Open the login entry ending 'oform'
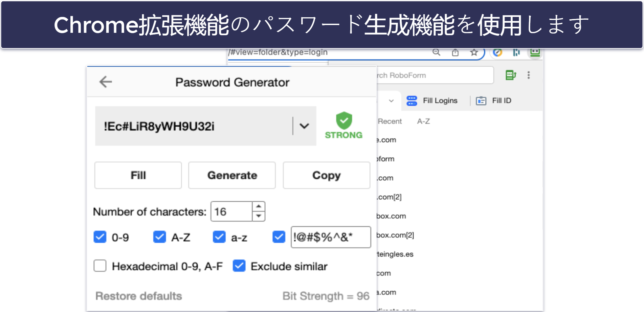The width and height of the screenshot is (644, 312). coord(385,159)
